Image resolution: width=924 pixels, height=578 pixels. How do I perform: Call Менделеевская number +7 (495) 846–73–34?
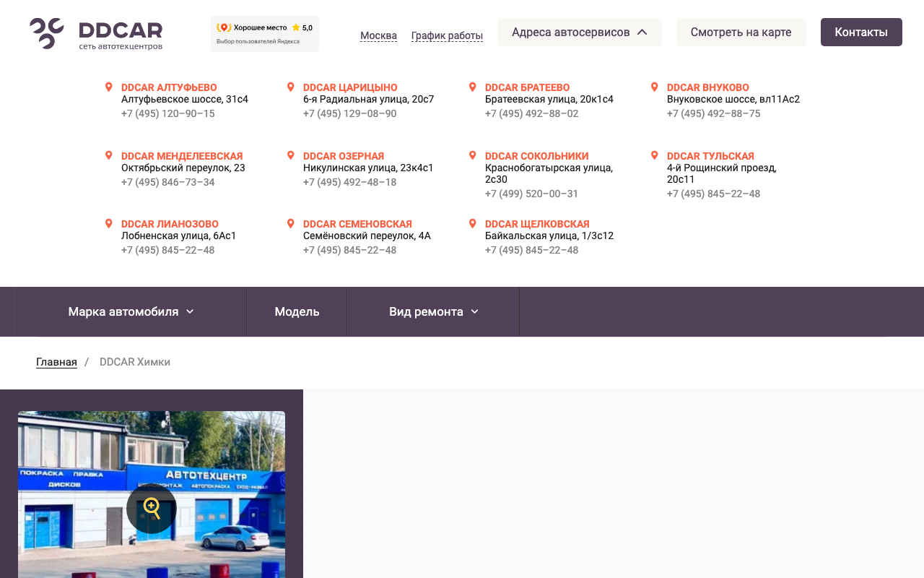click(168, 182)
